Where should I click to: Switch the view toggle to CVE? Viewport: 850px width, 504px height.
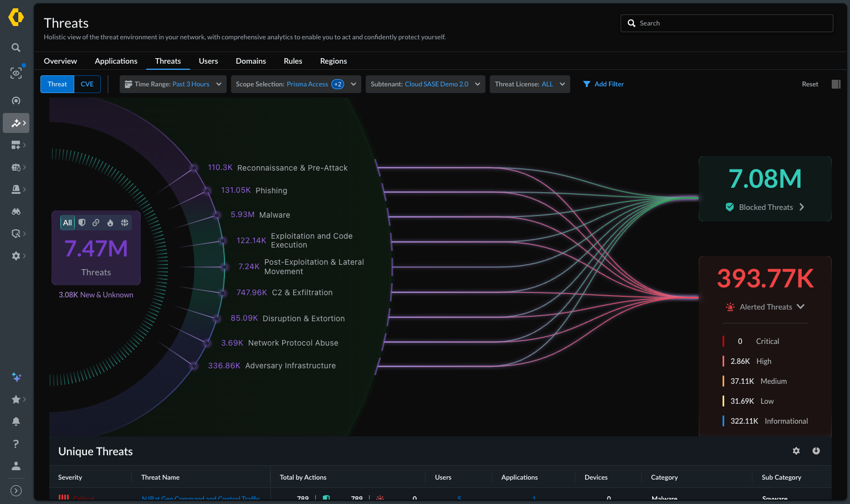[x=87, y=84]
